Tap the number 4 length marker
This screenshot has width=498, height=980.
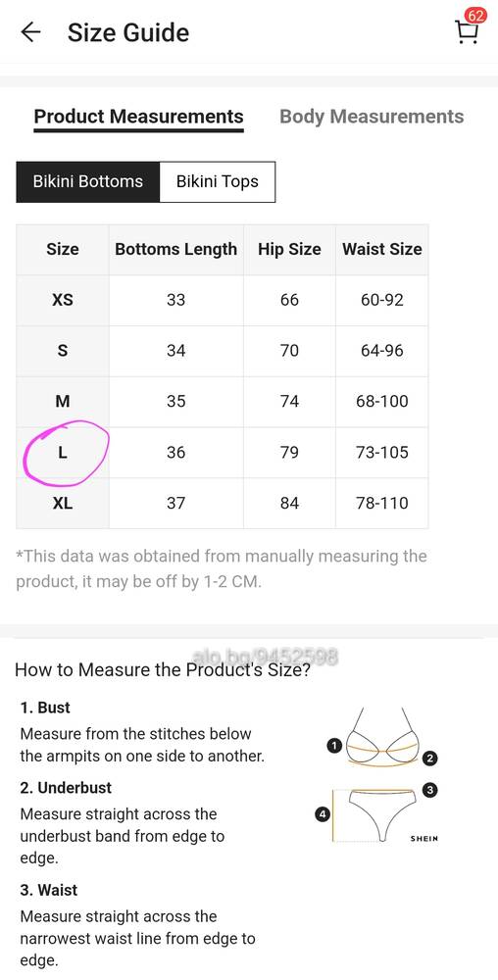(x=323, y=814)
